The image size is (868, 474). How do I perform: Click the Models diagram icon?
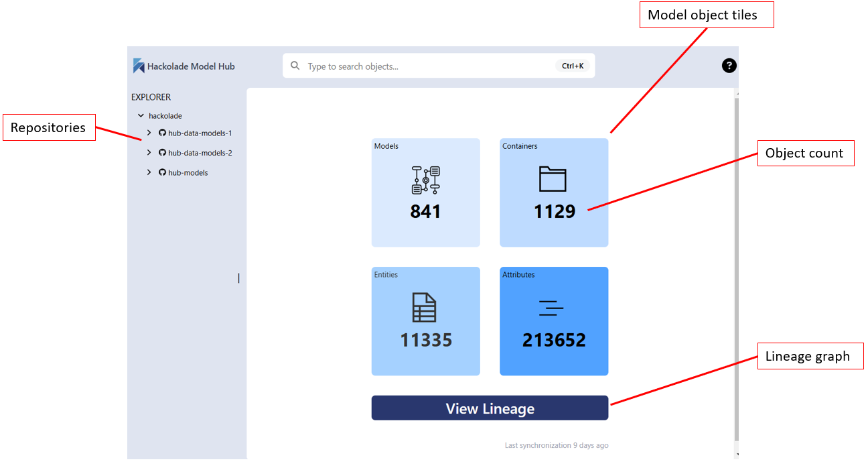click(425, 180)
